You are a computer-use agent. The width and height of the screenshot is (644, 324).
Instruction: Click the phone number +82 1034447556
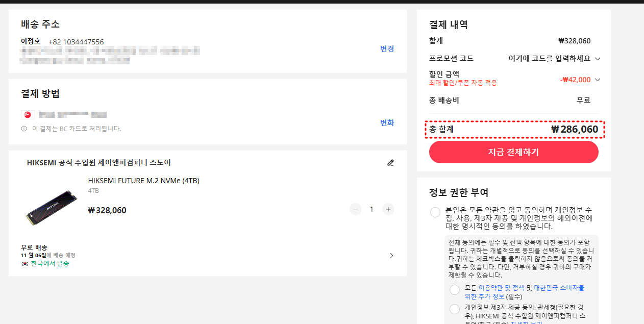(76, 42)
